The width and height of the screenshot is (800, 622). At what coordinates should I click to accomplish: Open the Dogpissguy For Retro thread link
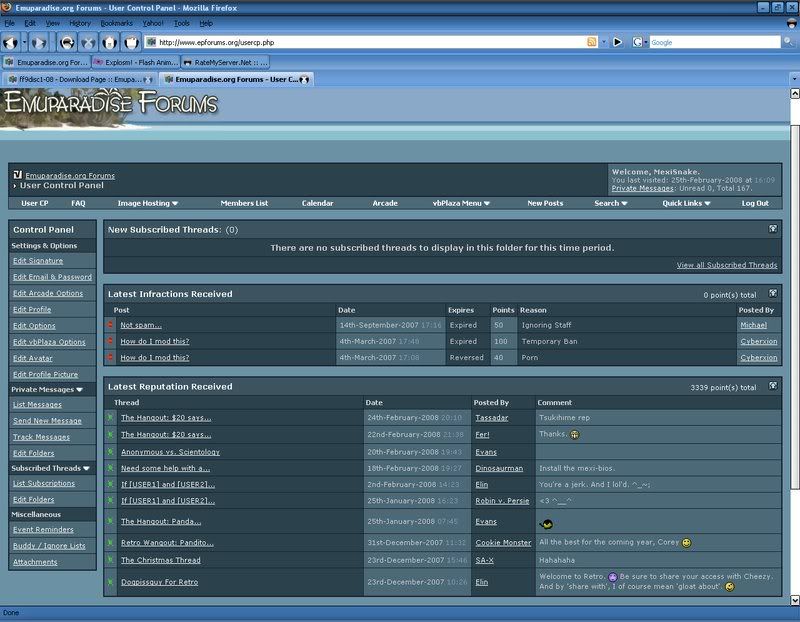pos(159,582)
